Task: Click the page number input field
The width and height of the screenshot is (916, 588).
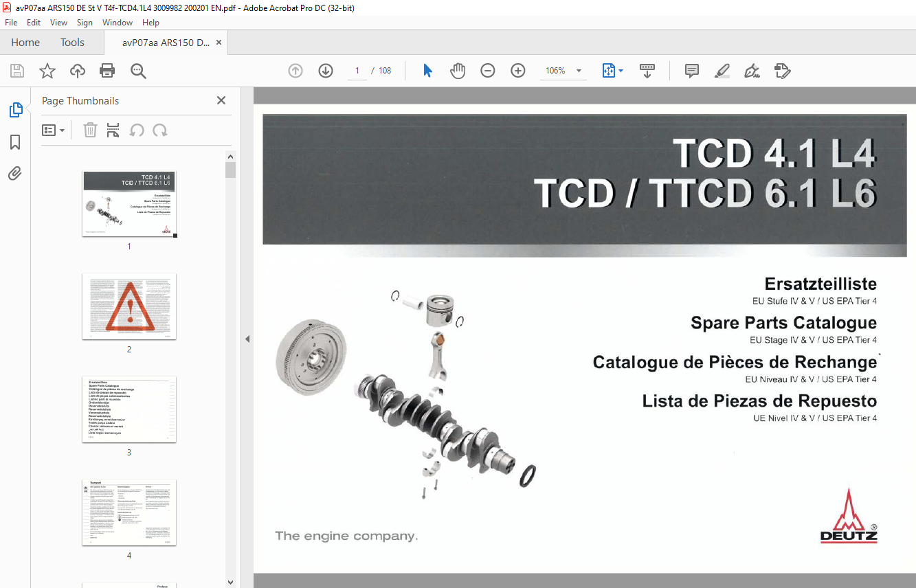Action: click(357, 71)
